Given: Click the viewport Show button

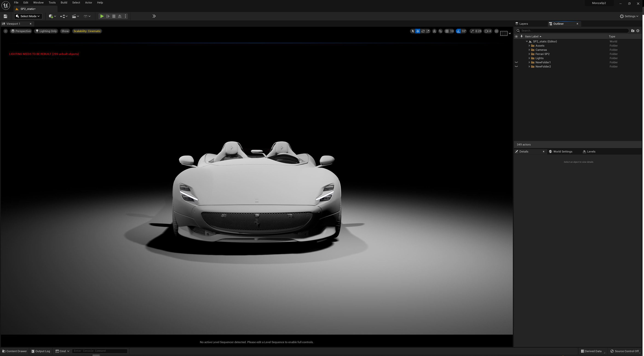Looking at the screenshot, I should 65,31.
